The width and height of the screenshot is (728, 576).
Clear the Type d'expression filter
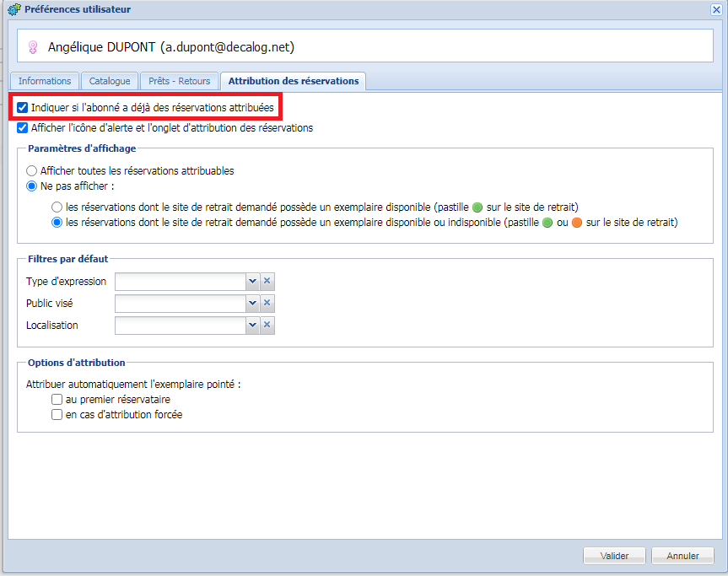[x=267, y=282]
